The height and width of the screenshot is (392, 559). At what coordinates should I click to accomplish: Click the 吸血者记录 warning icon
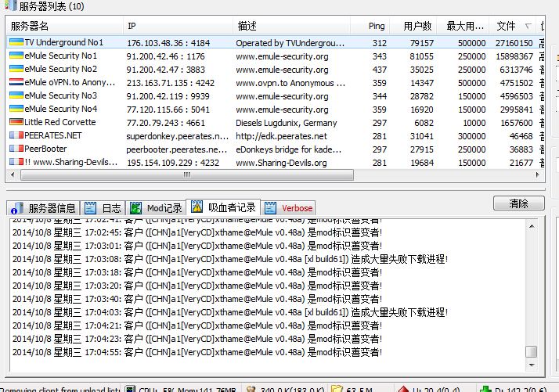197,207
